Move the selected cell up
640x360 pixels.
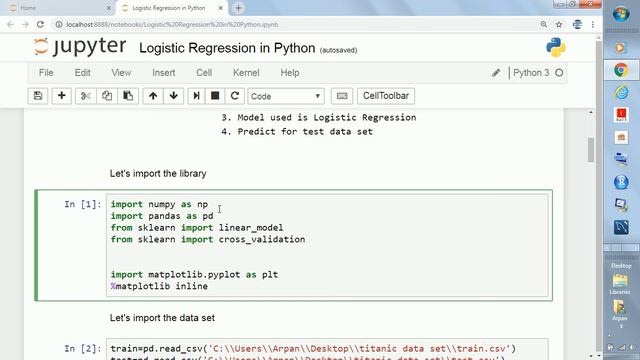[153, 96]
